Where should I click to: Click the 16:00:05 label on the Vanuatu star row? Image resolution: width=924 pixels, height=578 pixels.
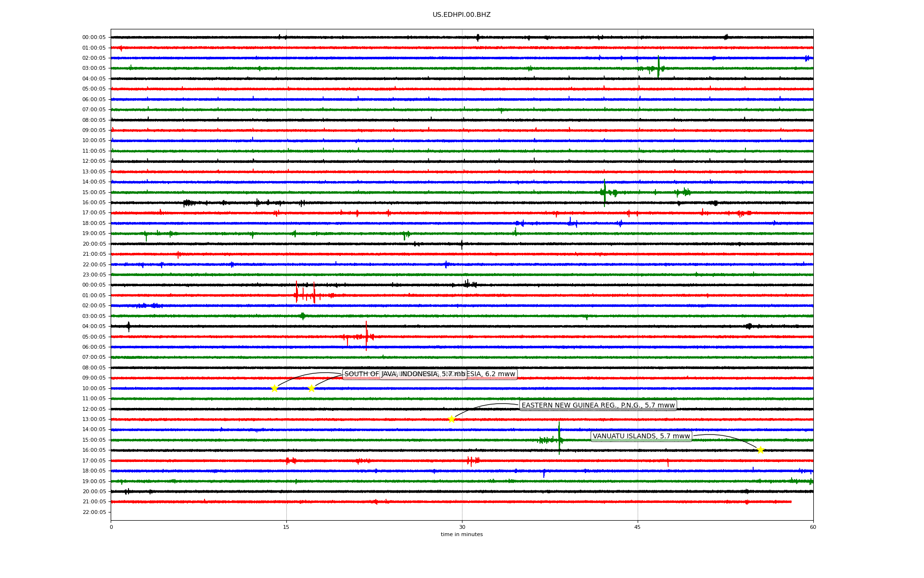(94, 450)
